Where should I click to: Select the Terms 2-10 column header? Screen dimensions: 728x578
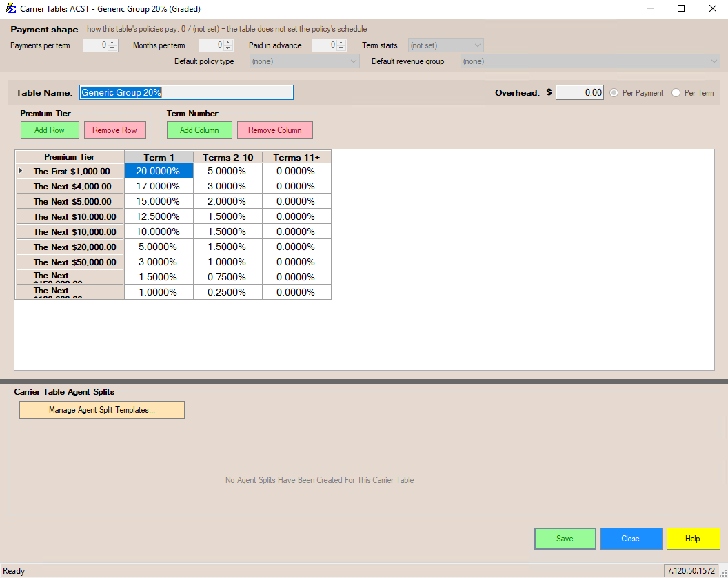tap(228, 157)
